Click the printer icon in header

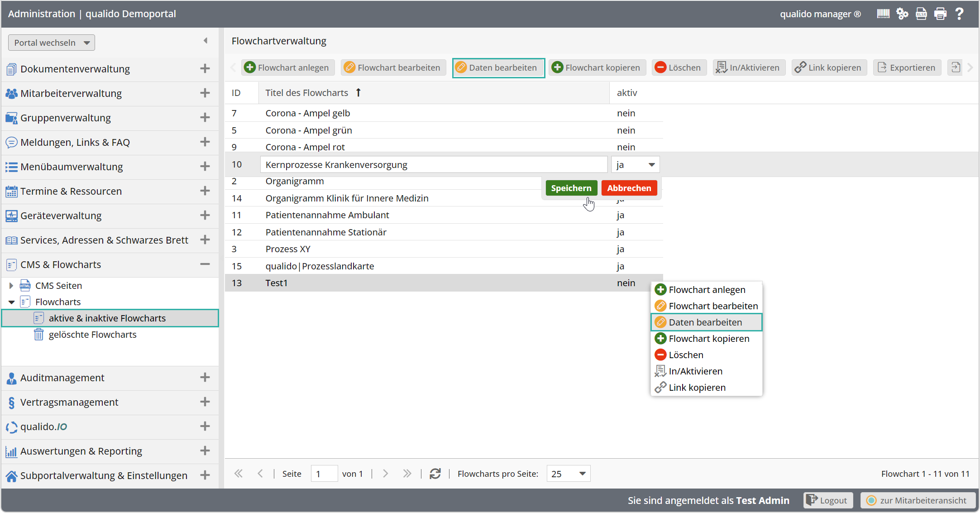(940, 14)
